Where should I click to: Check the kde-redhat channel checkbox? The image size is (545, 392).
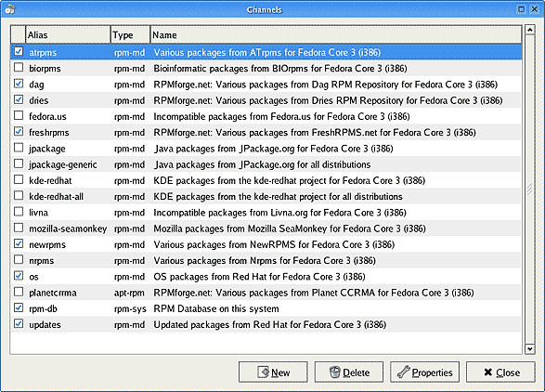click(19, 180)
